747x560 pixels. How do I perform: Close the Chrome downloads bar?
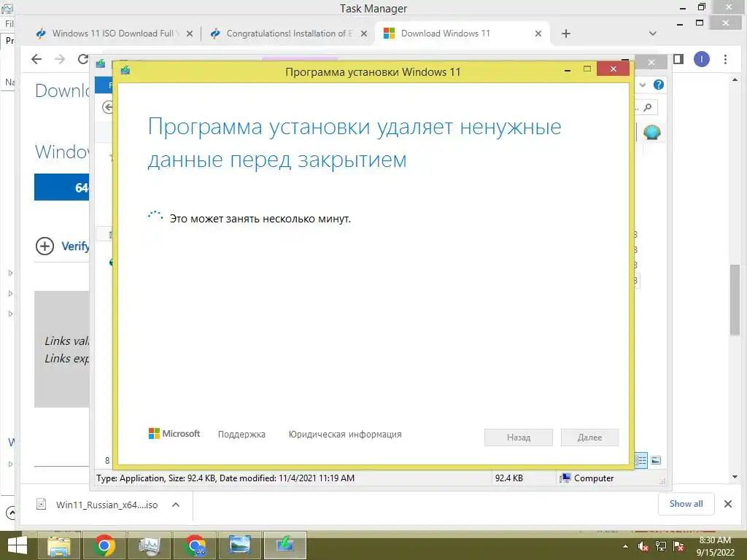(x=728, y=504)
